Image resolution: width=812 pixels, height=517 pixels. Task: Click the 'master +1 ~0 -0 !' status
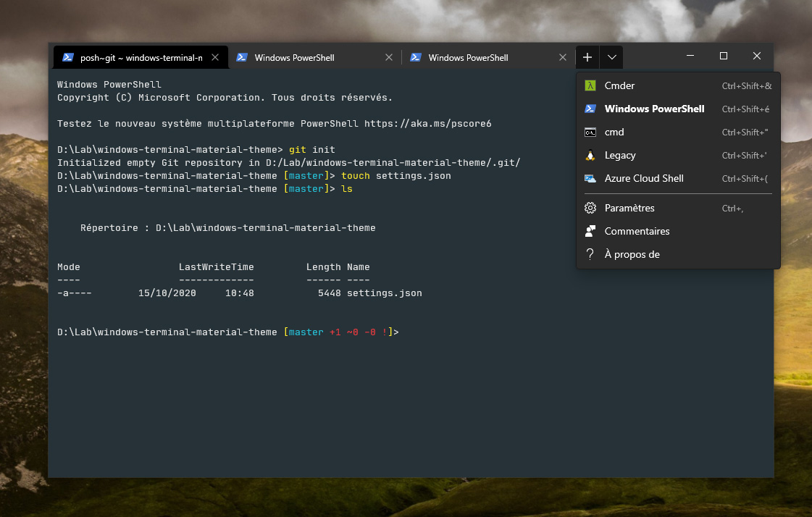pyautogui.click(x=338, y=332)
